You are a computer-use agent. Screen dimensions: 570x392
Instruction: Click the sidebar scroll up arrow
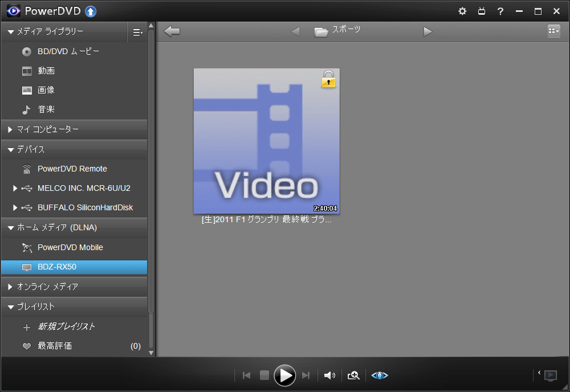coord(151,26)
